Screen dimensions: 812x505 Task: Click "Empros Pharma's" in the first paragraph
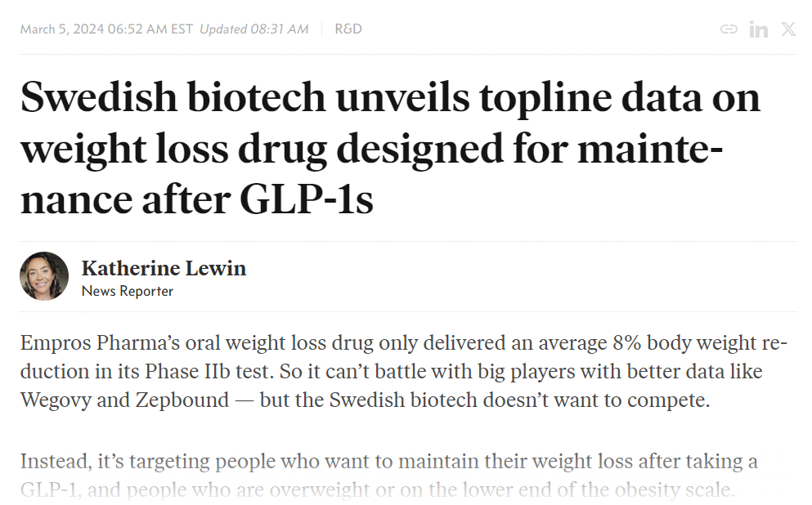[x=100, y=343]
